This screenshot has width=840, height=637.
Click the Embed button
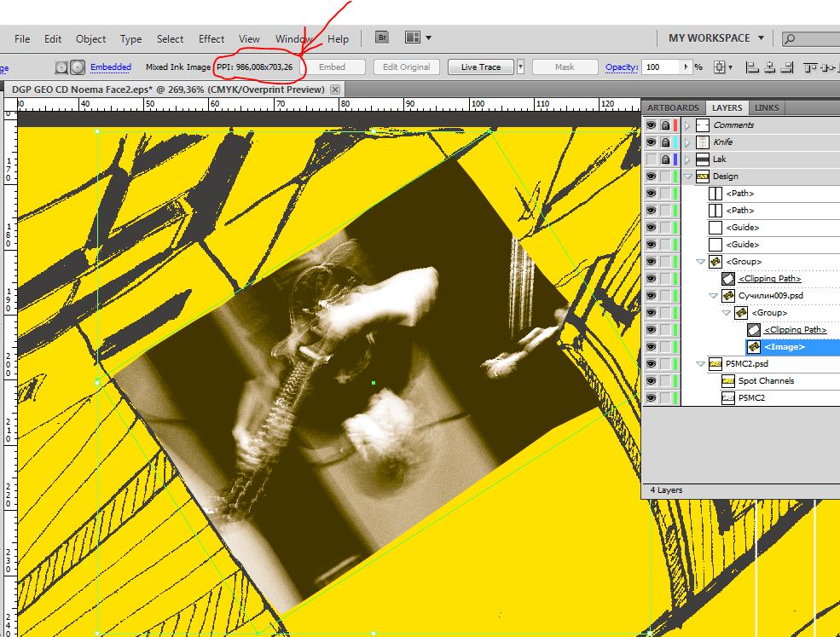(332, 67)
